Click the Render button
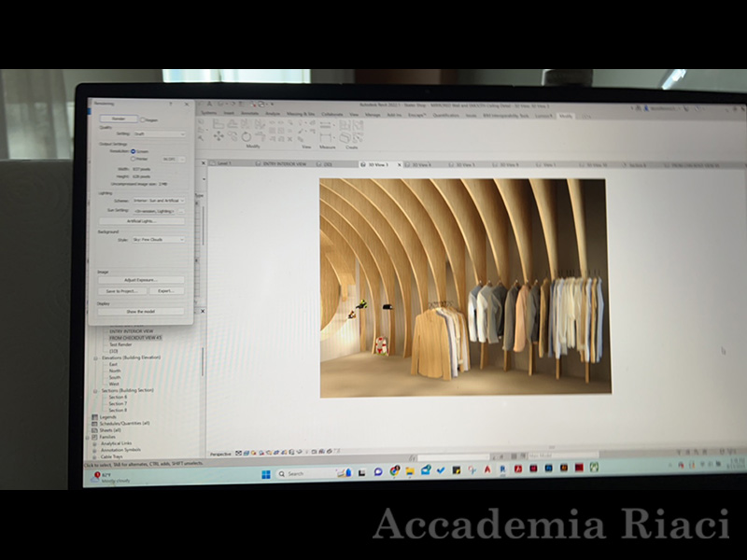 pyautogui.click(x=119, y=119)
